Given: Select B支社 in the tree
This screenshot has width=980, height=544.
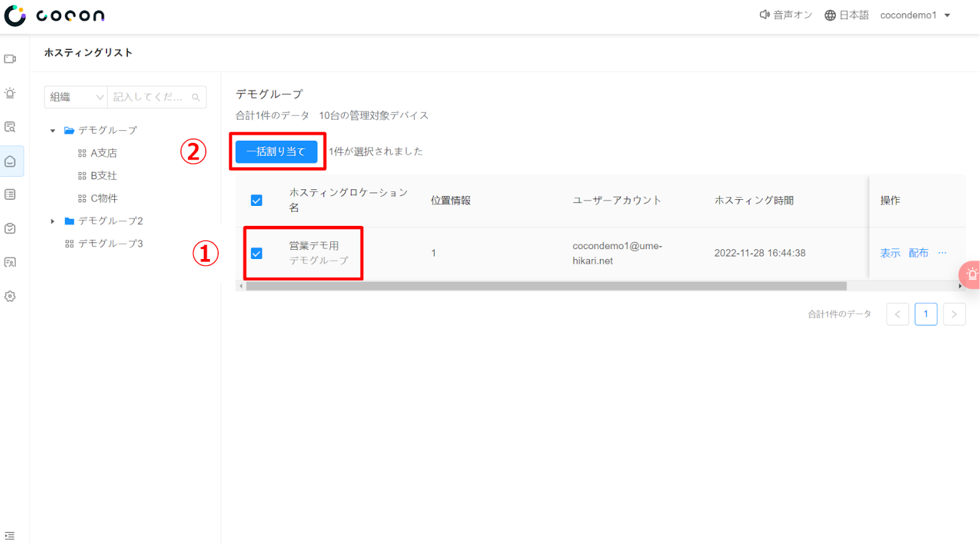Looking at the screenshot, I should [x=104, y=176].
